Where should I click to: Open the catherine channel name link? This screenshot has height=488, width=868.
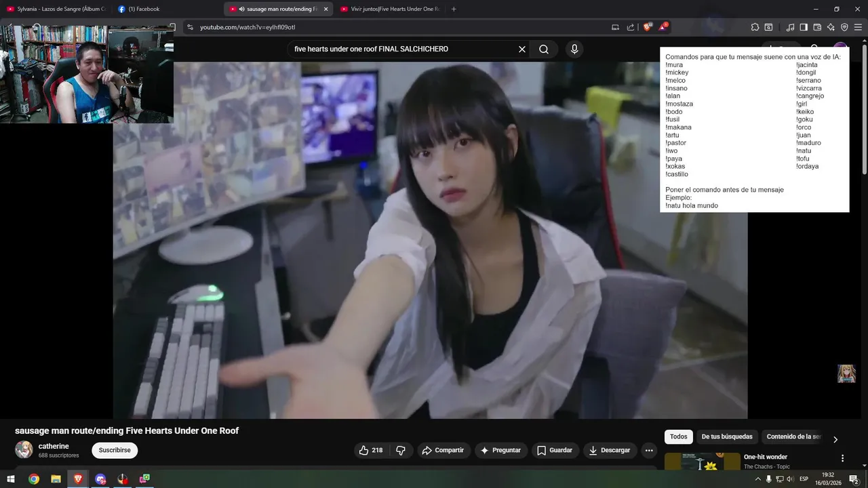(x=54, y=446)
